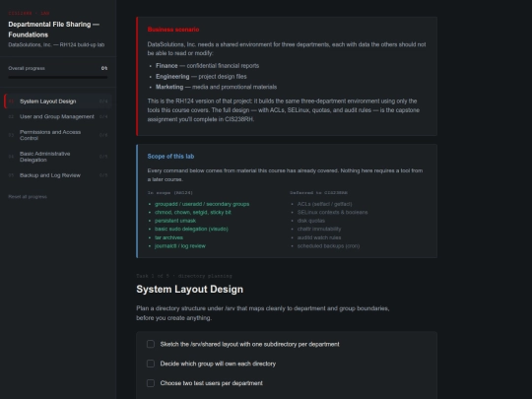Click chattr immutability item

click(x=319, y=229)
